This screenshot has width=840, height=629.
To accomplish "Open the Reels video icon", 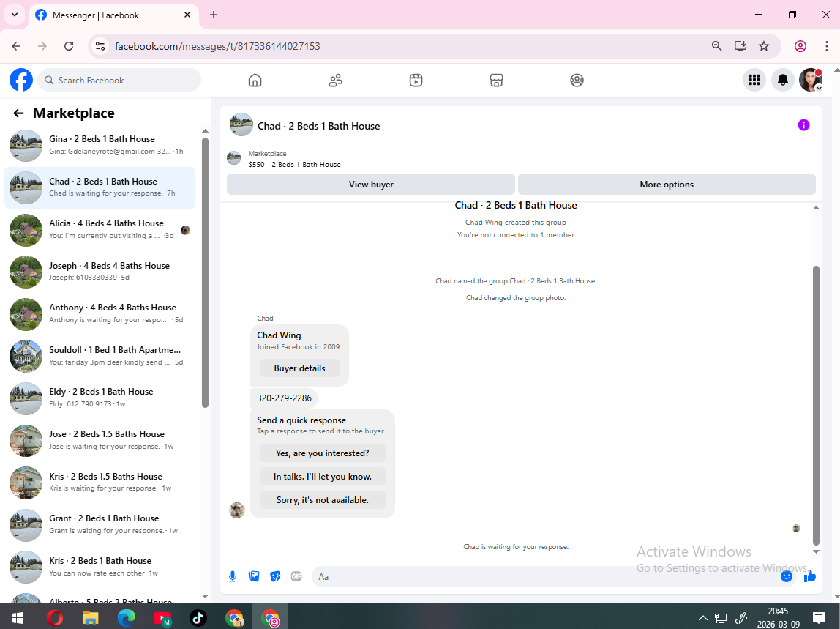I will (416, 81).
